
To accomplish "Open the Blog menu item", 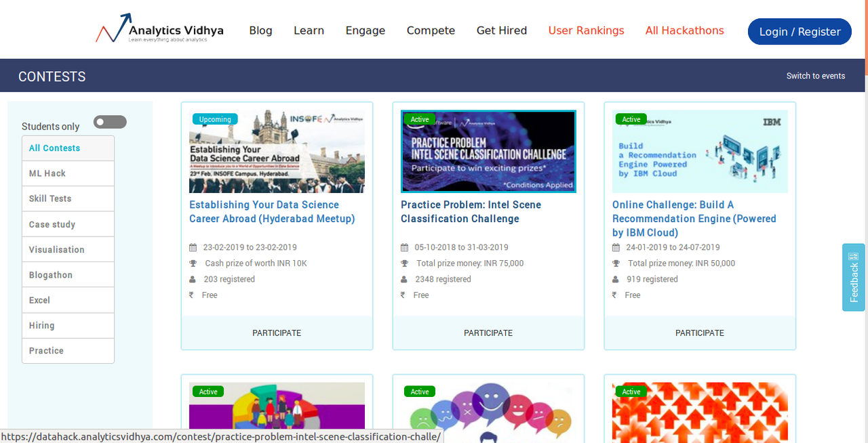I will click(260, 30).
